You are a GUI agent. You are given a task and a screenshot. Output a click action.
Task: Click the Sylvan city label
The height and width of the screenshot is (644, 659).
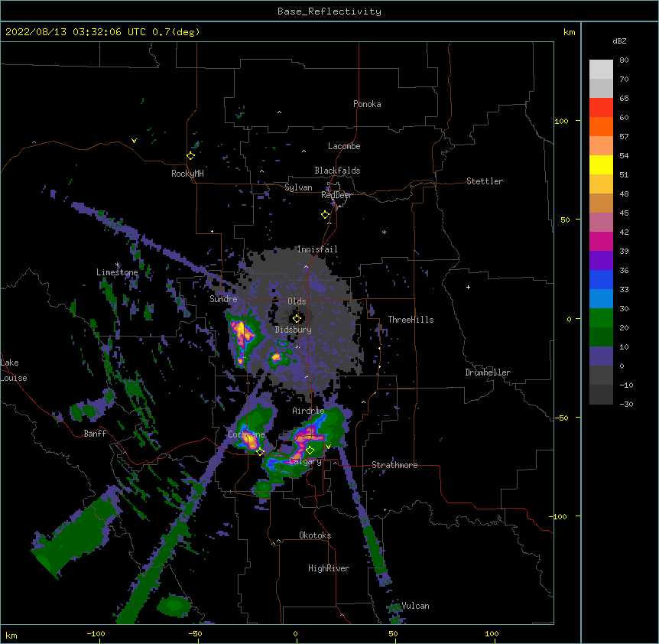[298, 187]
